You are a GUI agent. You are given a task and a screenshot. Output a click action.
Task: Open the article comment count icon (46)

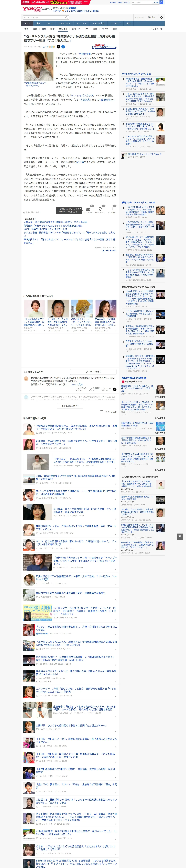point(45,47)
